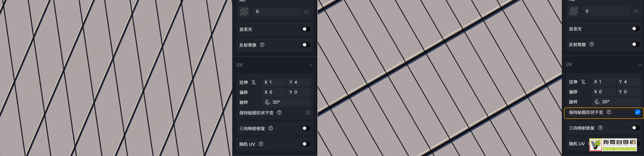Click help icon beside 随机 UV in left panel
The height and width of the screenshot is (156, 644).
[261, 144]
